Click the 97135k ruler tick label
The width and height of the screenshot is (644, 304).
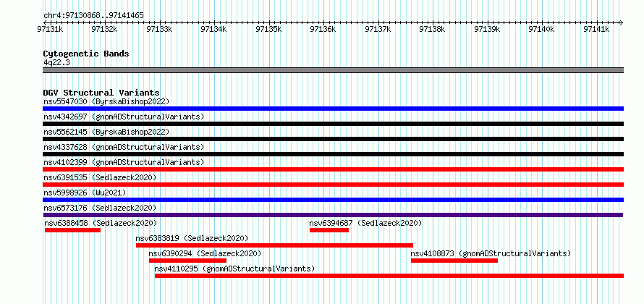(268, 29)
